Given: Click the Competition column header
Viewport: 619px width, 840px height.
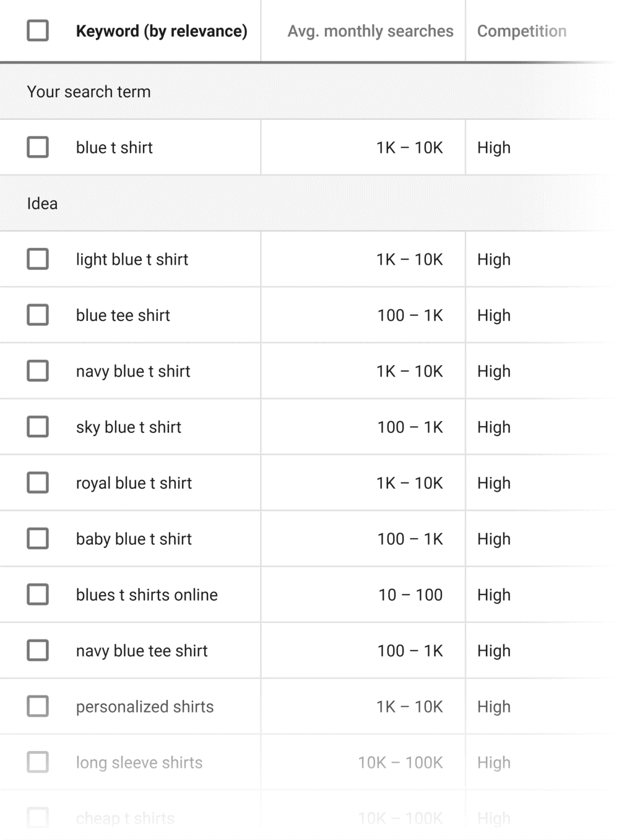Looking at the screenshot, I should (x=521, y=31).
